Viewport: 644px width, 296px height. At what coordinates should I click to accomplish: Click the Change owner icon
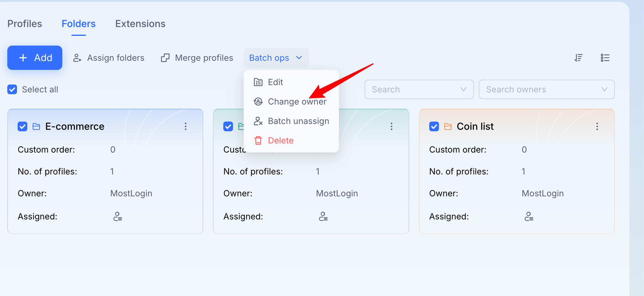click(x=258, y=102)
